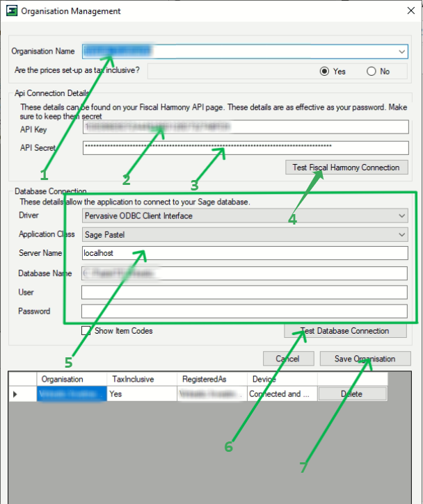The image size is (423, 504).
Task: Delete the organisation row in the table
Action: click(x=352, y=393)
